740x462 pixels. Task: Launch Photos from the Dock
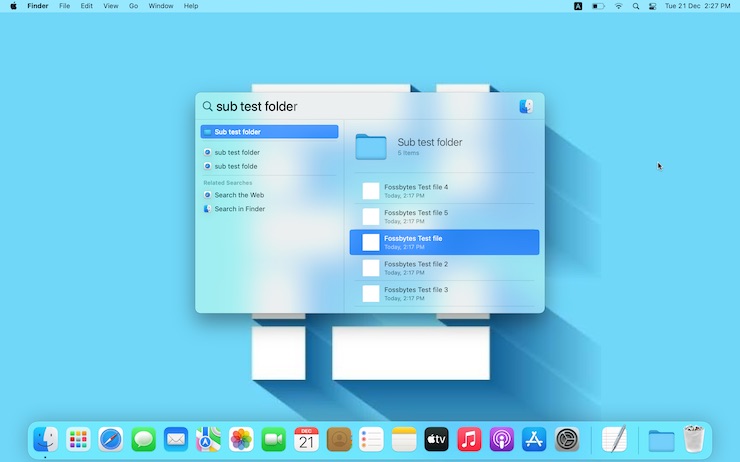241,439
